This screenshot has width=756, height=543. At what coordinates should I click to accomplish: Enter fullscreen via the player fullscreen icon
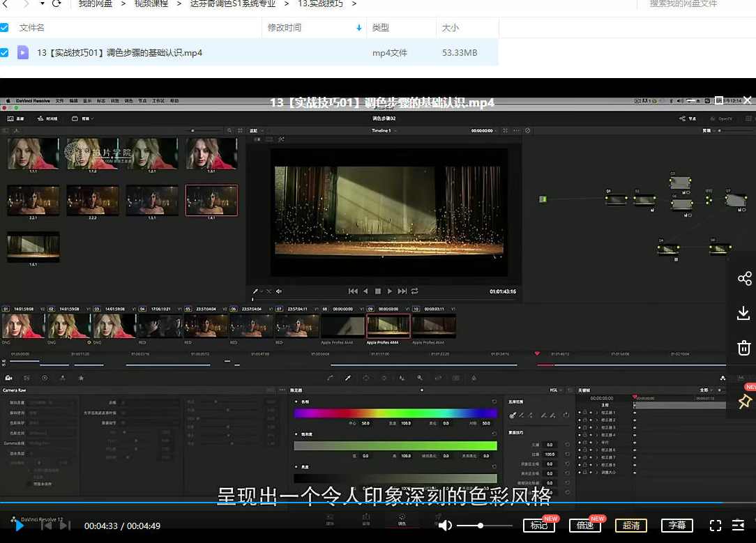(x=716, y=525)
